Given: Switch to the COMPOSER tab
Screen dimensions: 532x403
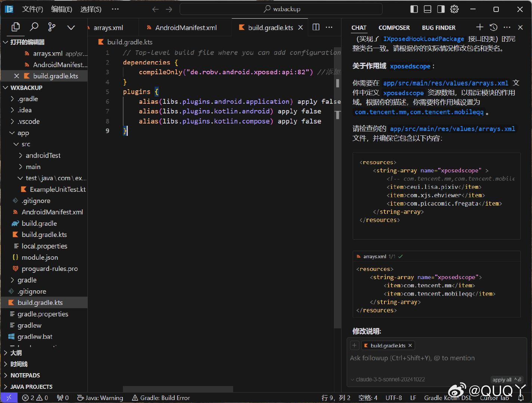Looking at the screenshot, I should (394, 28).
